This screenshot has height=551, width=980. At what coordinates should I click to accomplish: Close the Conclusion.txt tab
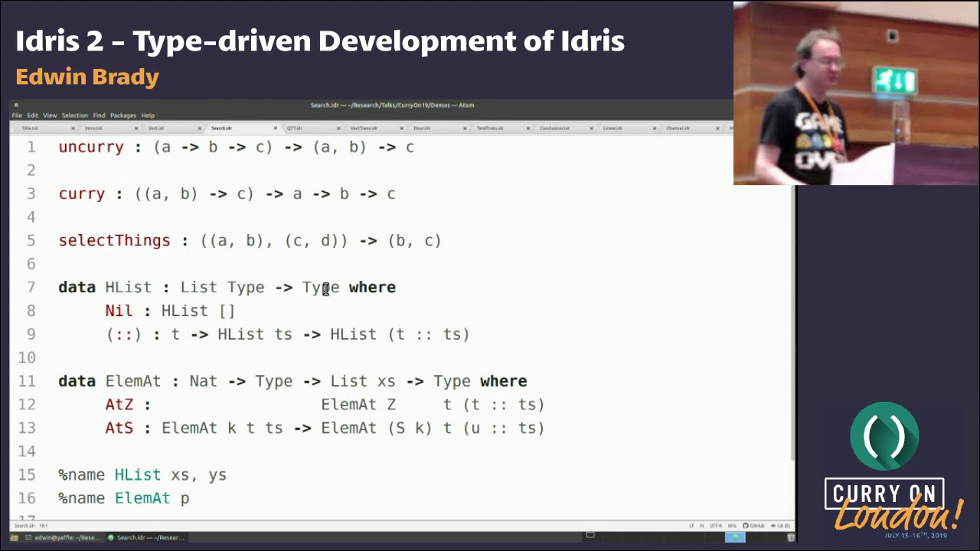pos(590,128)
